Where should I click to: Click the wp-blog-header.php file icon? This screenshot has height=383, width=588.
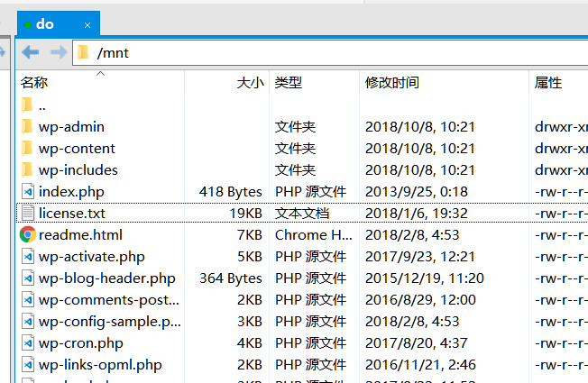[x=28, y=278]
